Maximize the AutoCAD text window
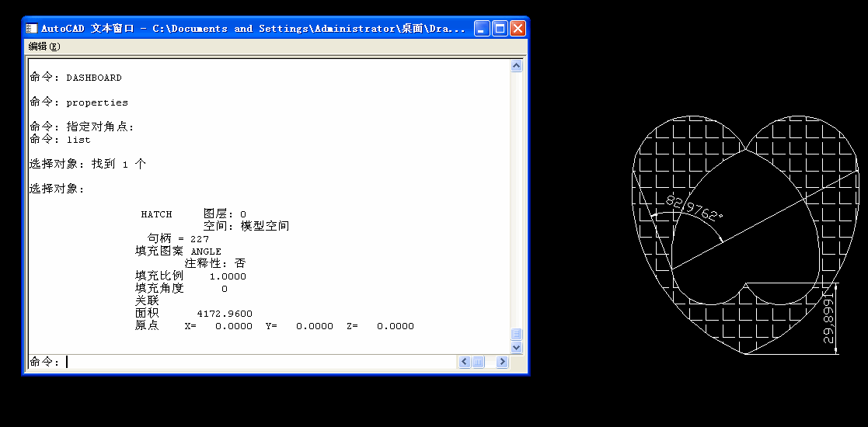The width and height of the screenshot is (868, 427). (x=500, y=28)
